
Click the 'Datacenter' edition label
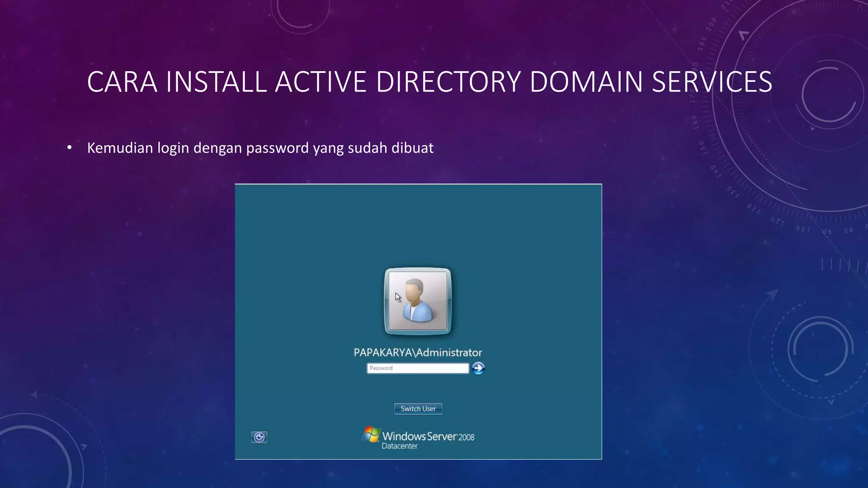pos(400,446)
